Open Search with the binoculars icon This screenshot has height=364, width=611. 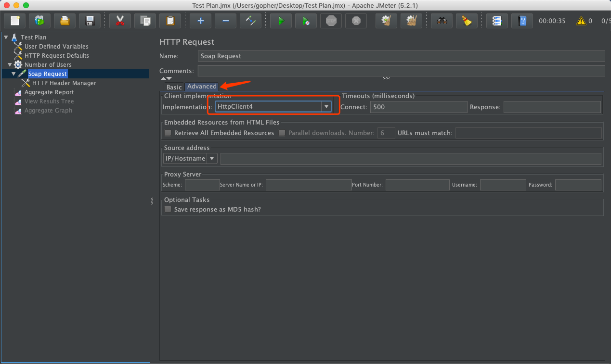[x=442, y=21]
